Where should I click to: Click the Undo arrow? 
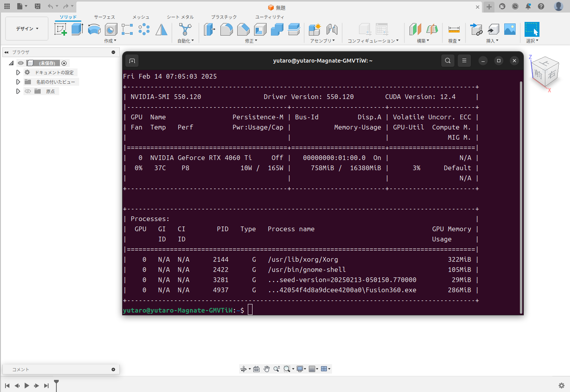tap(50, 6)
